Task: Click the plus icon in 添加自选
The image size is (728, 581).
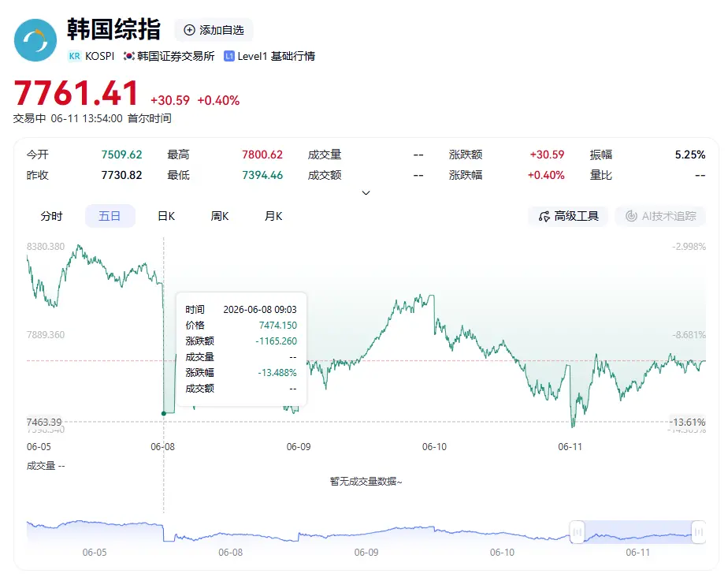Action: tap(189, 30)
